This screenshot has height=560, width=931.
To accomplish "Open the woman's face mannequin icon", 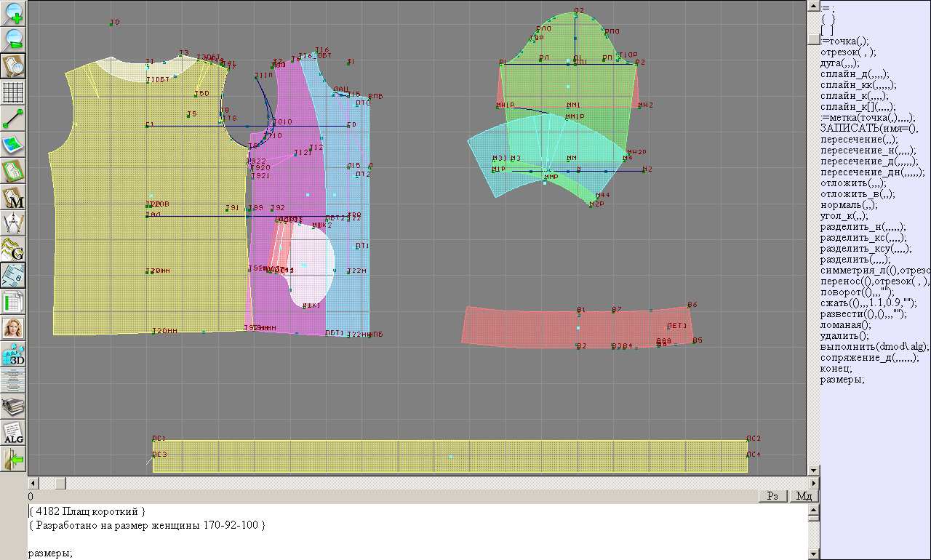I will (x=14, y=327).
